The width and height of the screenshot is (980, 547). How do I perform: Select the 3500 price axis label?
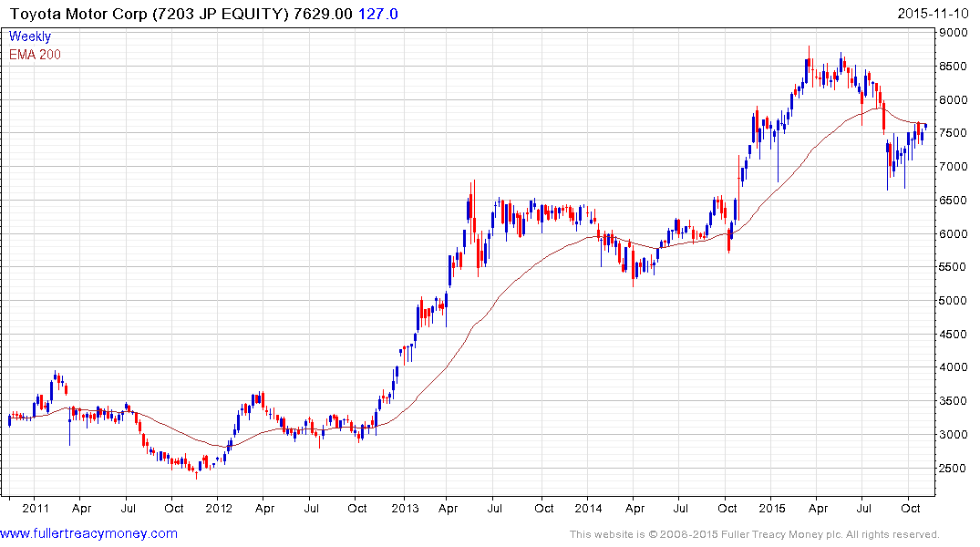coord(954,401)
